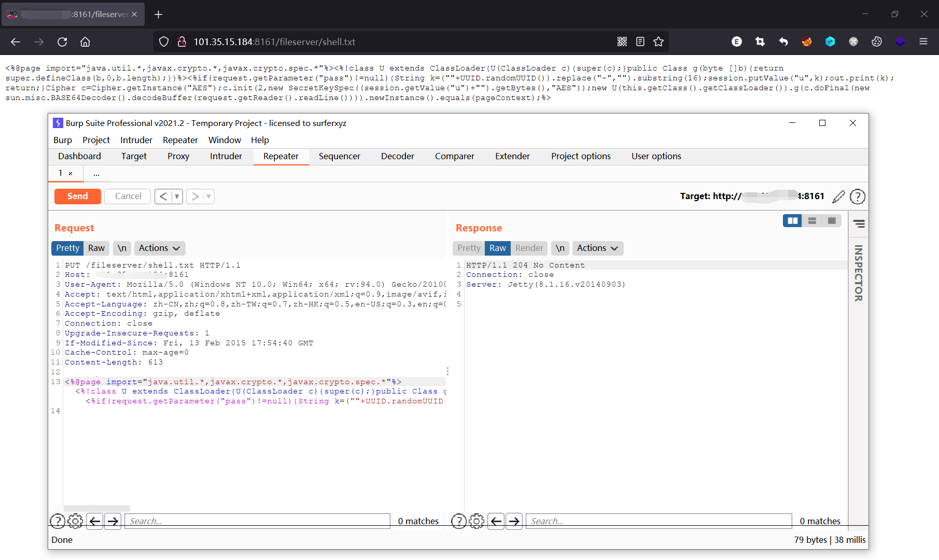Screen dimensions: 939x560
Task: Open Repeater help question mark icon
Action: (x=858, y=197)
